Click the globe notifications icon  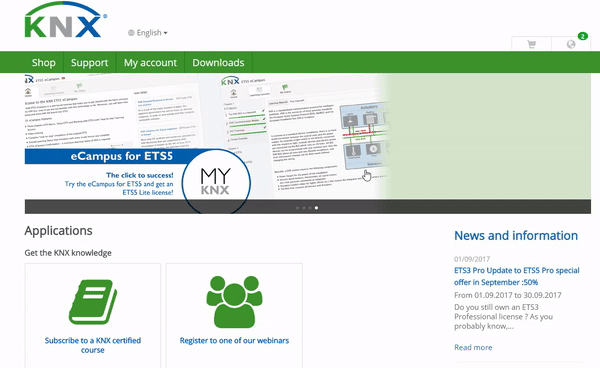point(571,44)
